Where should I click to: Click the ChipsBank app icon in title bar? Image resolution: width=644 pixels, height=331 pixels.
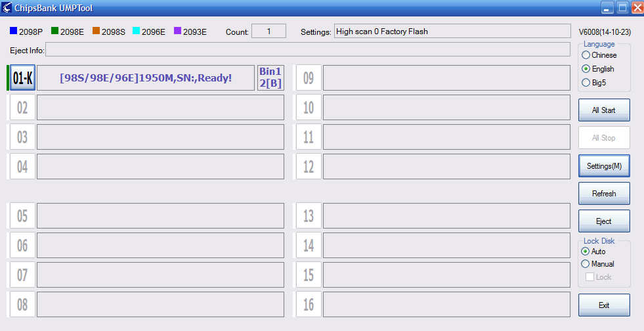point(7,7)
